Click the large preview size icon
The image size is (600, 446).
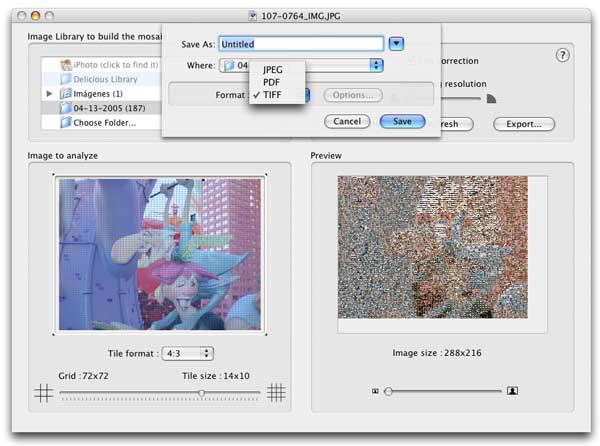pyautogui.click(x=512, y=391)
